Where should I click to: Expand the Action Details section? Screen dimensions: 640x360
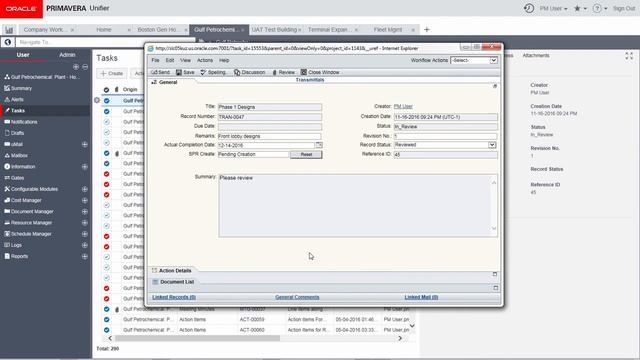point(495,274)
